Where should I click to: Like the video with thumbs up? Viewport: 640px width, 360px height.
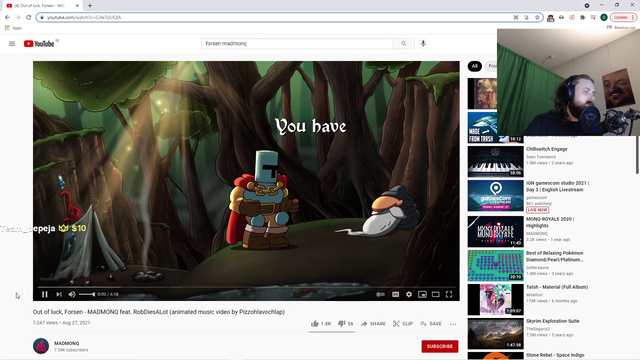pos(321,324)
